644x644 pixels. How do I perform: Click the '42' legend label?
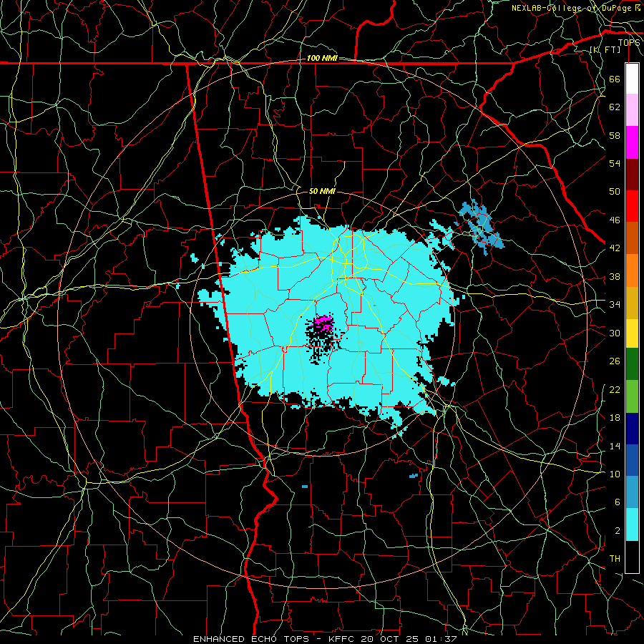pyautogui.click(x=615, y=248)
